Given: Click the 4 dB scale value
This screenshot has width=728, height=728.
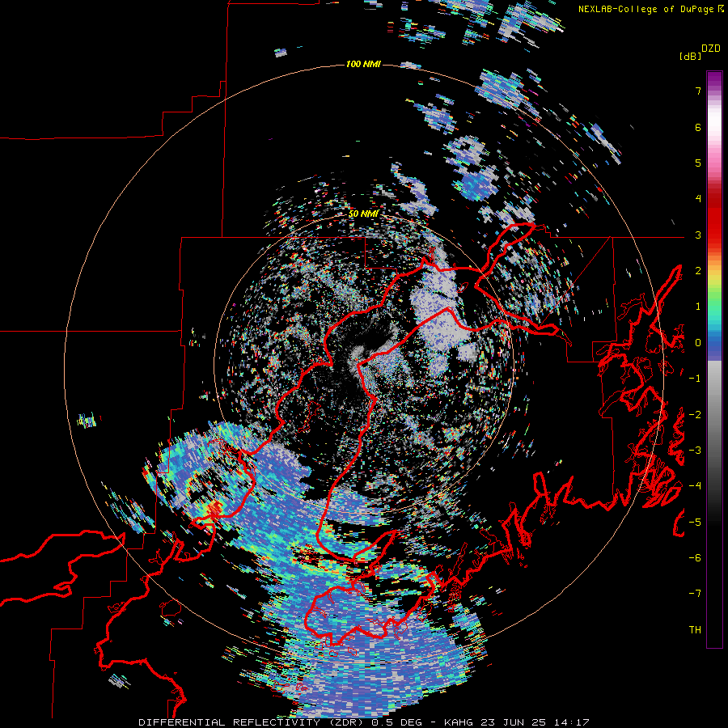Looking at the screenshot, I should [x=698, y=199].
